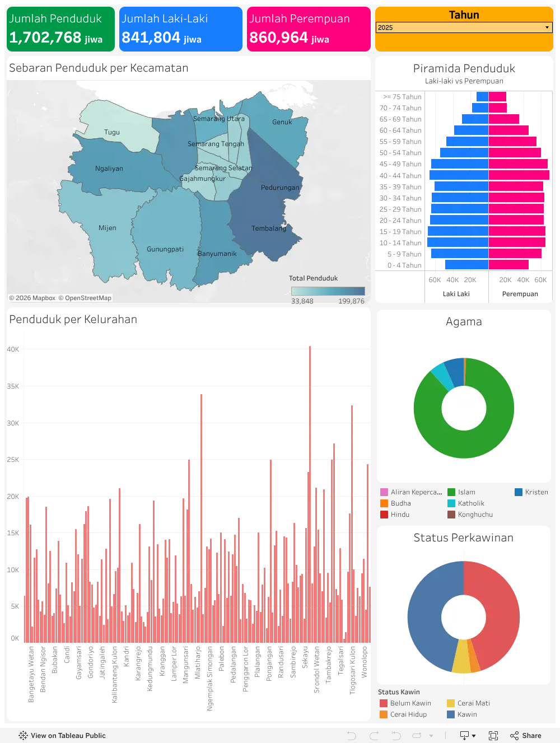
Task: Select the Tembalang label on the map
Action: point(269,228)
